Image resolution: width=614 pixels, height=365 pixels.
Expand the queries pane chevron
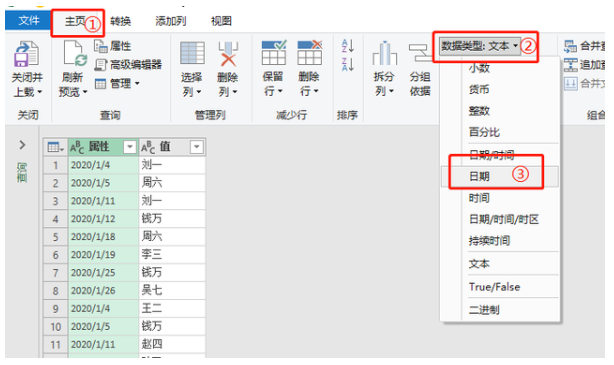pos(22,145)
